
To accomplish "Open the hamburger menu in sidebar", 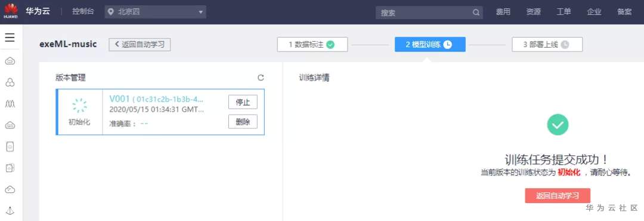I will click(x=10, y=38).
